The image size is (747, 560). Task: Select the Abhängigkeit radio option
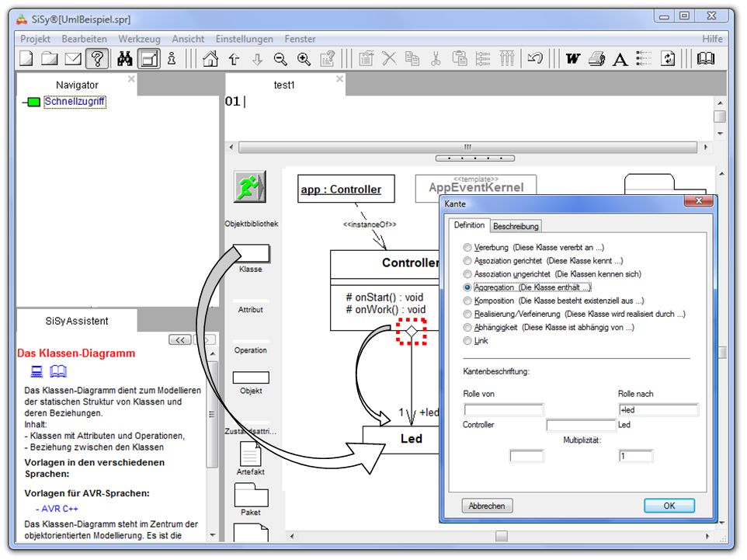coord(467,328)
